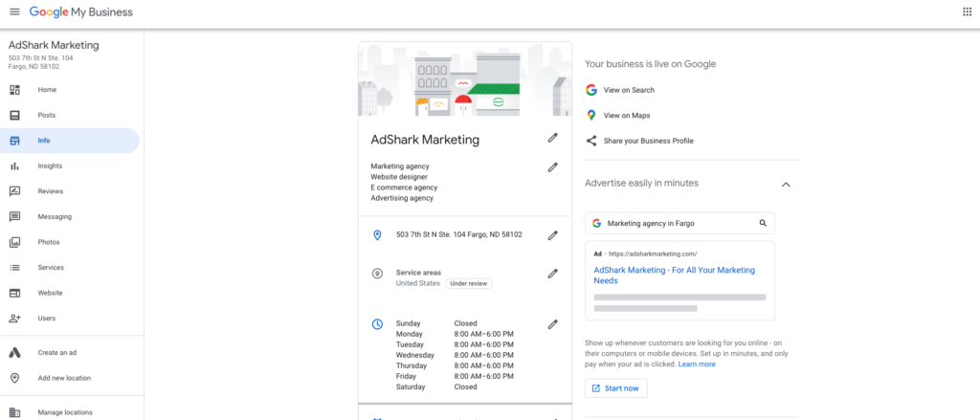Edit the business hours with pencil

tap(552, 324)
